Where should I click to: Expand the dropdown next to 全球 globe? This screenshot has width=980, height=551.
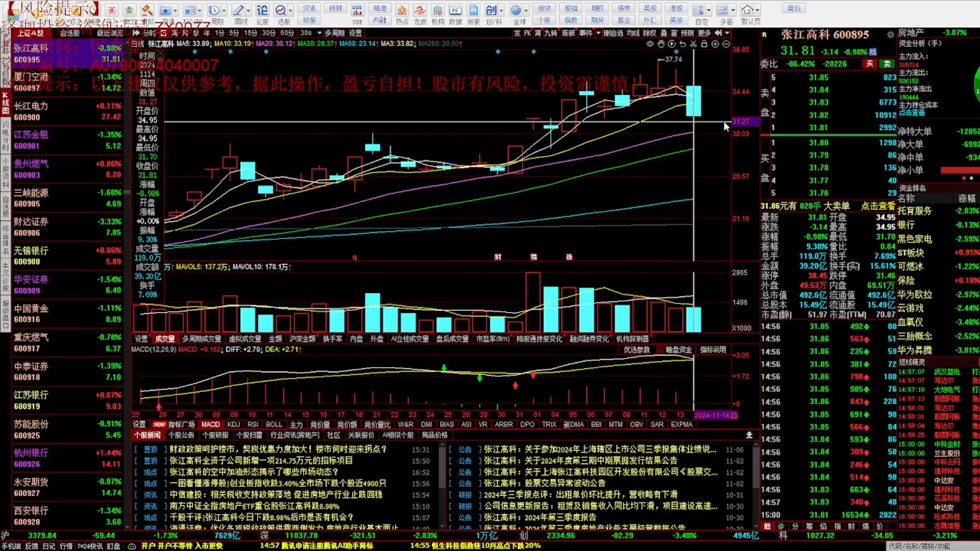(x=526, y=10)
